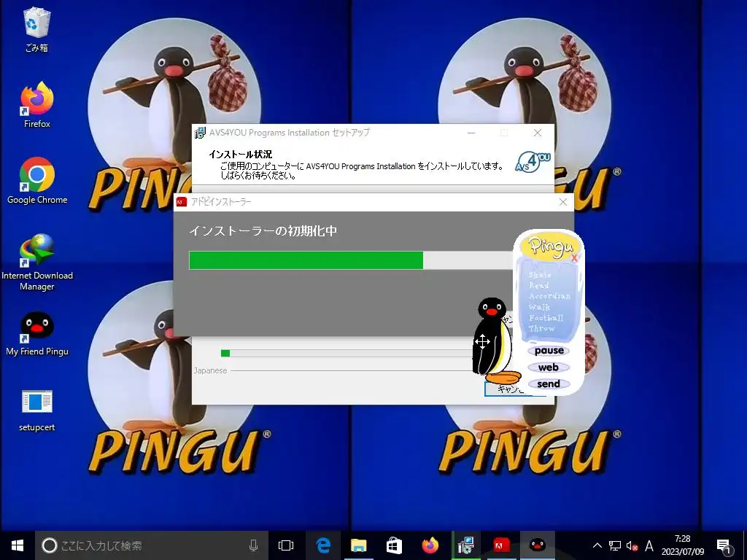Select the Throw action in Pingu menu
This screenshot has width=747, height=560.
coord(542,328)
